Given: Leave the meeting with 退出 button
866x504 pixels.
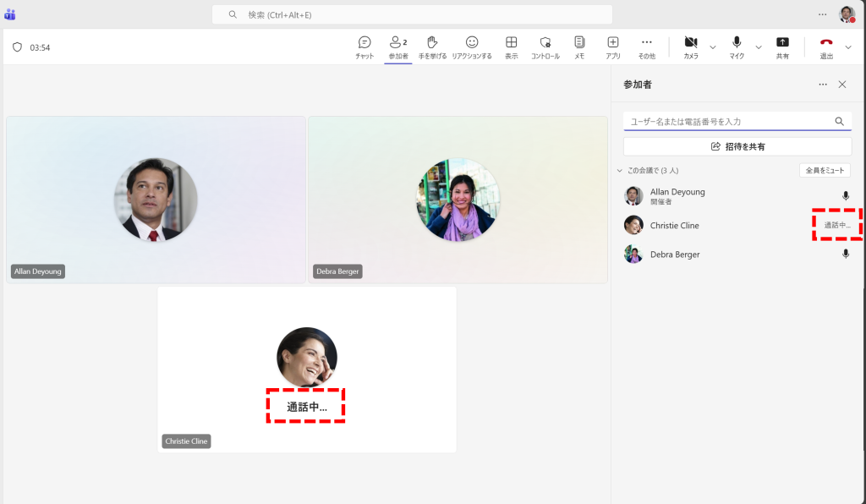Looking at the screenshot, I should click(826, 47).
